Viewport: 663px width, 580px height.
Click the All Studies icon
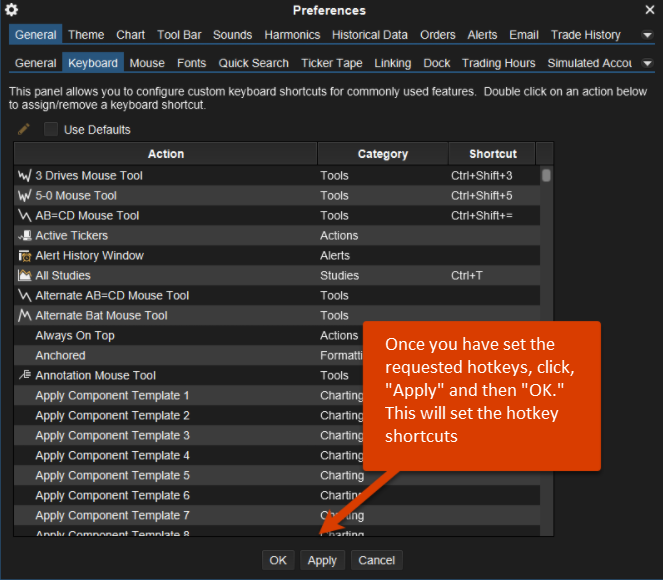click(25, 275)
